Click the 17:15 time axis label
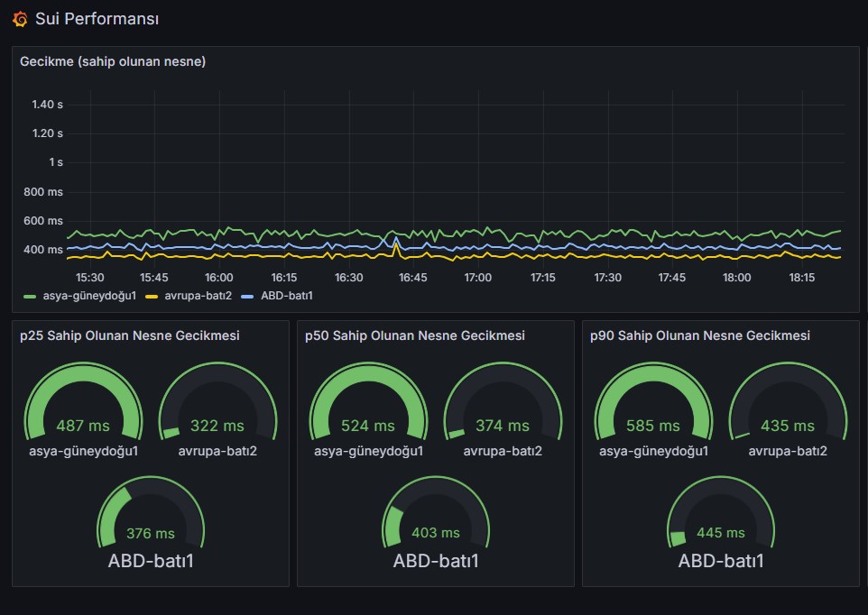Screen dimensions: 868x615 pyautogui.click(x=542, y=278)
